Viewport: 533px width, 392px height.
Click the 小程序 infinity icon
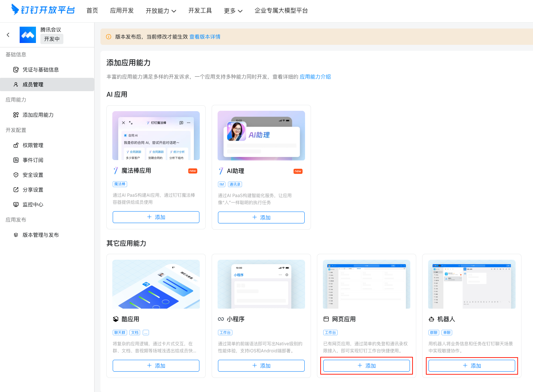point(221,319)
